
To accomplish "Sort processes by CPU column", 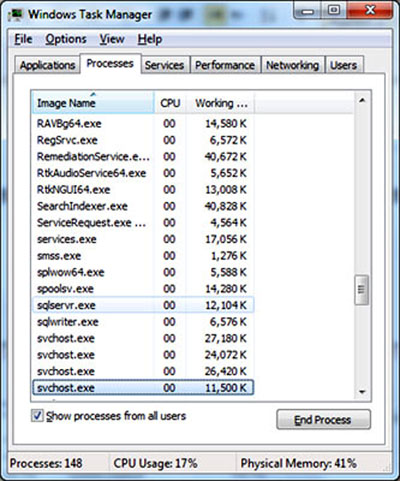I will (x=170, y=103).
